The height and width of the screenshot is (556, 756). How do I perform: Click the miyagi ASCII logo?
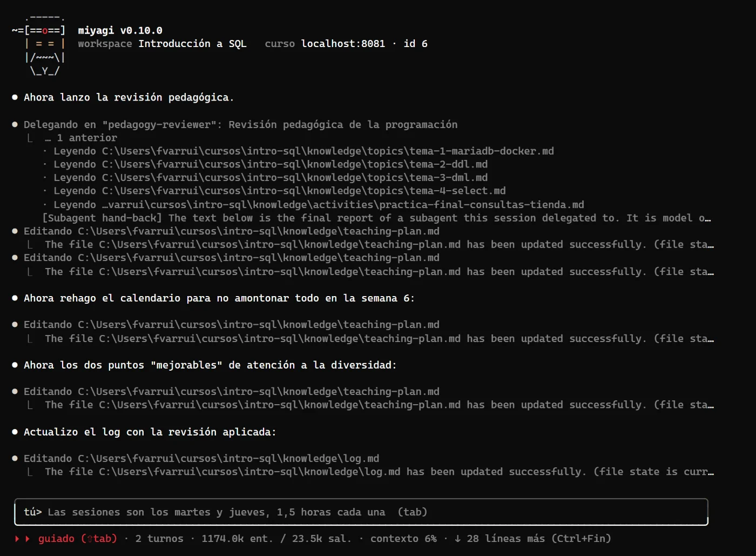tap(38, 44)
